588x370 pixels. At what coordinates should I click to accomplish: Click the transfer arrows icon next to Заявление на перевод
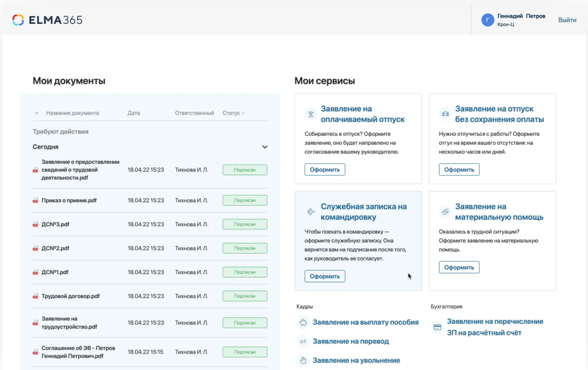[x=302, y=341]
